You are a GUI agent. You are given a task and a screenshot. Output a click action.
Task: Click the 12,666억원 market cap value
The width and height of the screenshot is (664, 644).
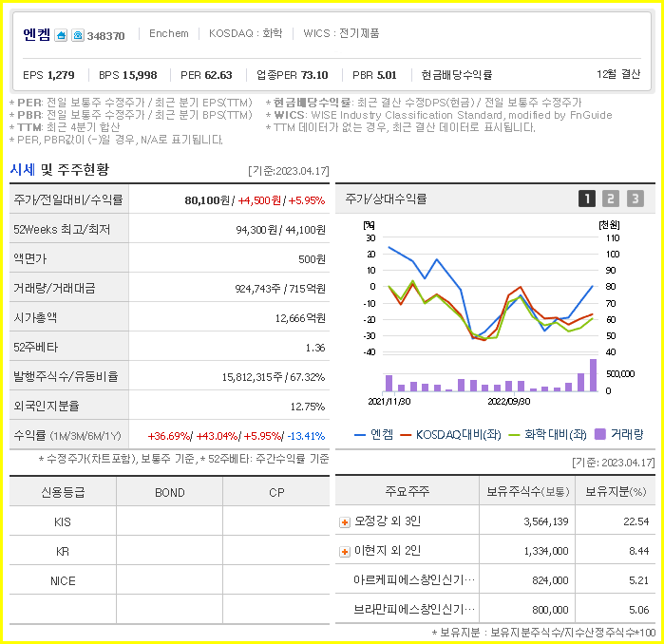tap(300, 318)
